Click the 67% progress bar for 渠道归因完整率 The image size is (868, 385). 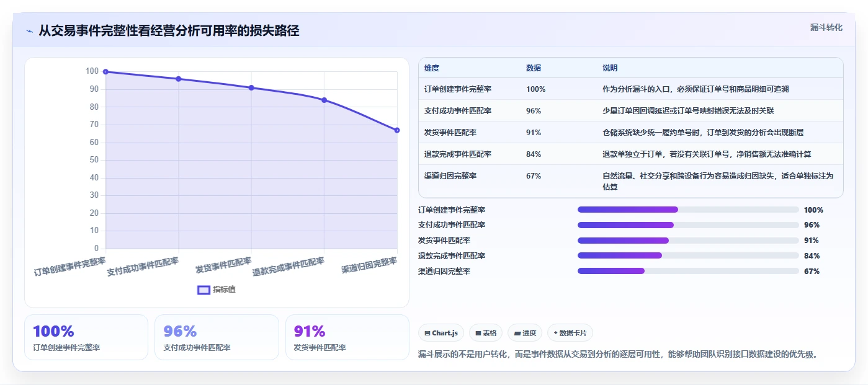[x=688, y=271]
